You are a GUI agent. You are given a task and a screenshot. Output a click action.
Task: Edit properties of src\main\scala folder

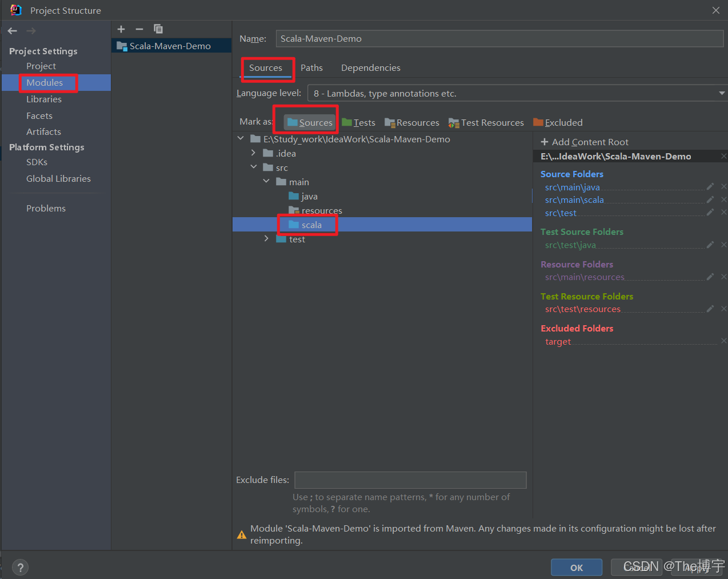pyautogui.click(x=710, y=199)
